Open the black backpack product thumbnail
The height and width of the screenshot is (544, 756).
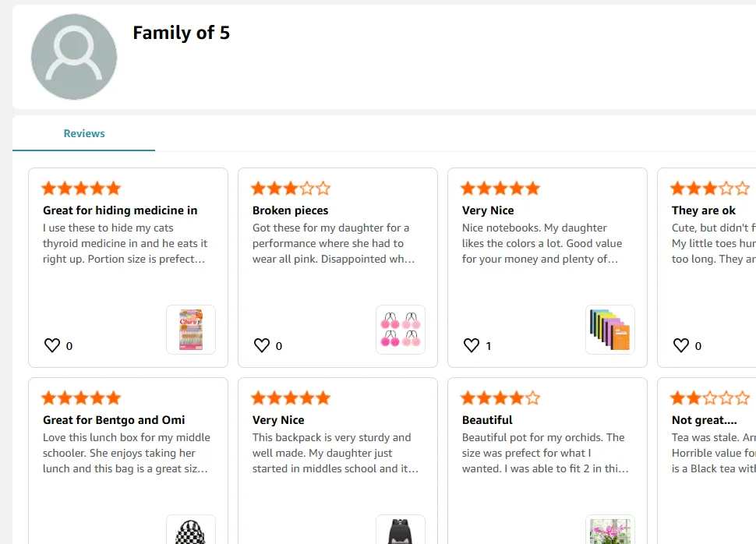pyautogui.click(x=401, y=532)
